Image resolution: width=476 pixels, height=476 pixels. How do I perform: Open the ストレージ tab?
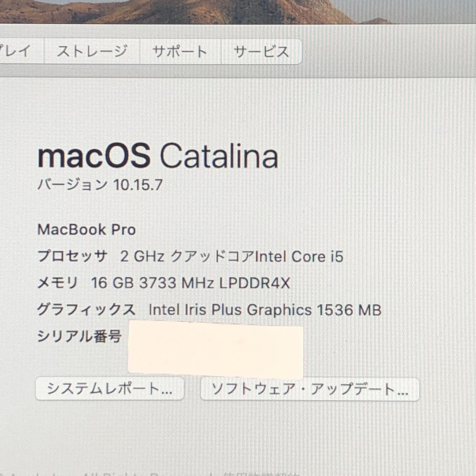[x=92, y=51]
